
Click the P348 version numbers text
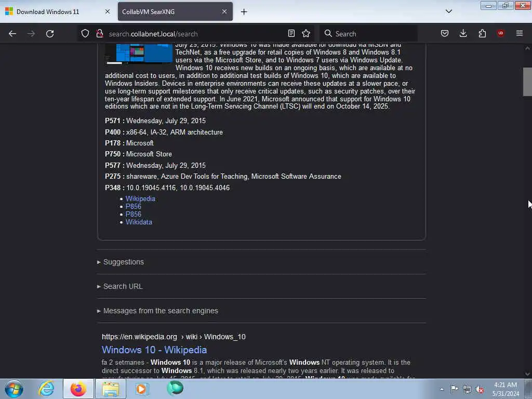tap(178, 188)
